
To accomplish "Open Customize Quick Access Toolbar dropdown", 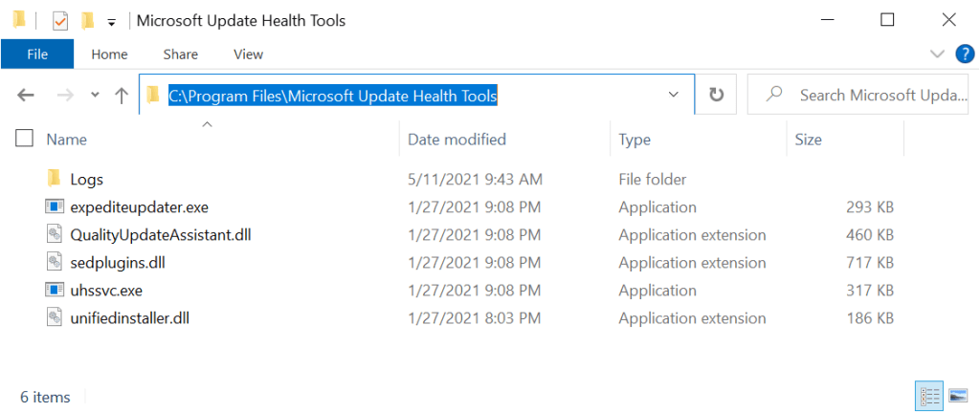I will (x=111, y=21).
